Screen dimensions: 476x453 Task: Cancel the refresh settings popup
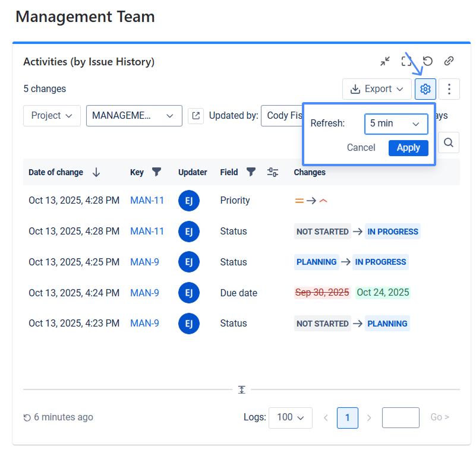(361, 148)
